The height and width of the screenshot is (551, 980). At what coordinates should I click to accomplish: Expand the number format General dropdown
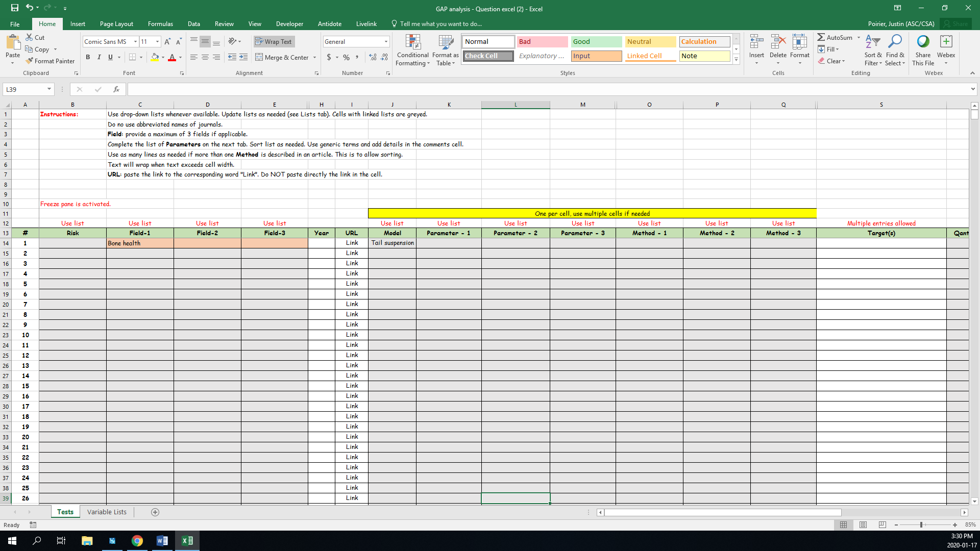click(386, 42)
